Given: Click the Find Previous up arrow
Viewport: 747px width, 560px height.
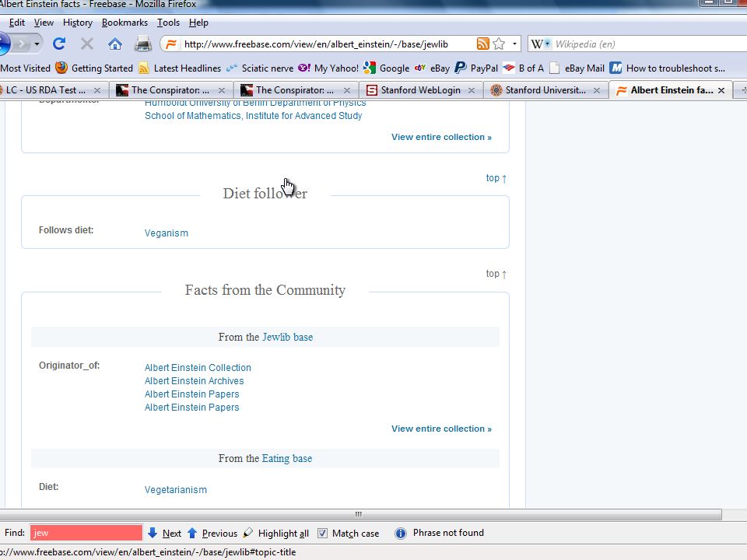Looking at the screenshot, I should click(192, 533).
